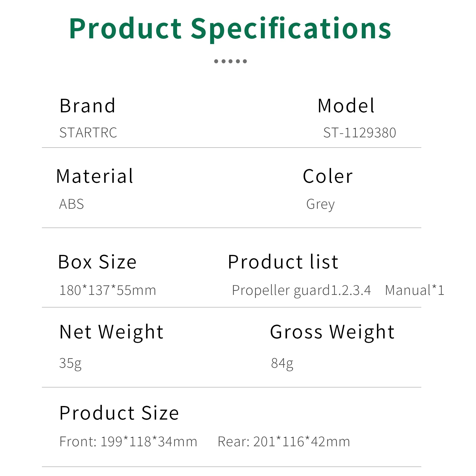Click the Grey color value
The image size is (476, 476).
(320, 204)
